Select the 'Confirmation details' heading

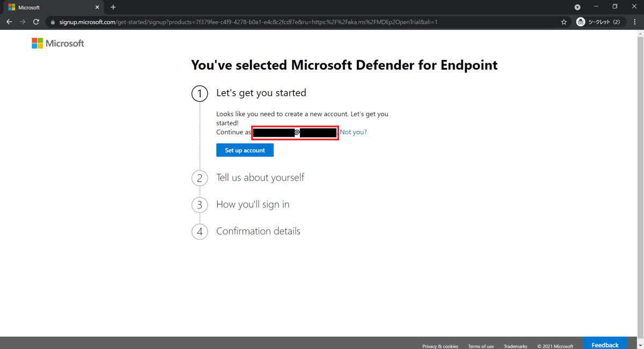258,231
